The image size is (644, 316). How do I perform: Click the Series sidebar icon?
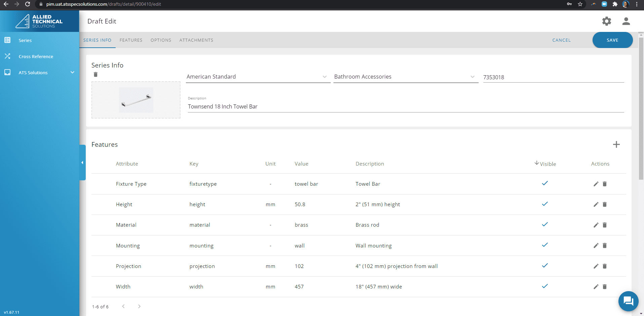click(7, 40)
